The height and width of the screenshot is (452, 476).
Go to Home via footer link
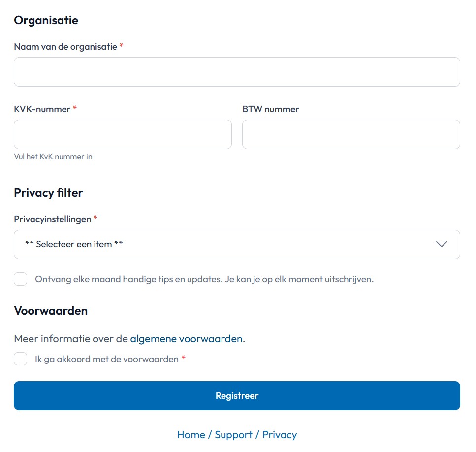[191, 435]
